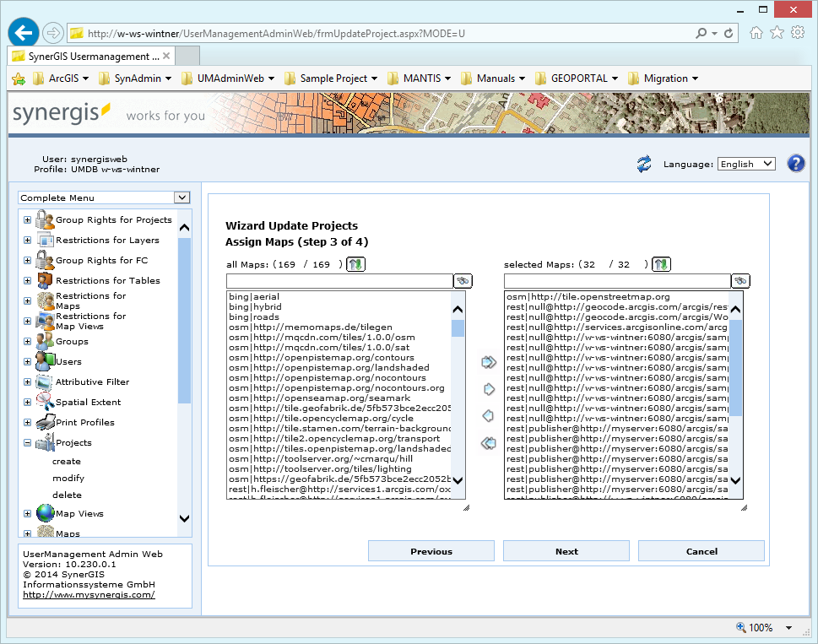818x644 pixels.
Task: Open the Complete Menu dropdown
Action: point(104,198)
